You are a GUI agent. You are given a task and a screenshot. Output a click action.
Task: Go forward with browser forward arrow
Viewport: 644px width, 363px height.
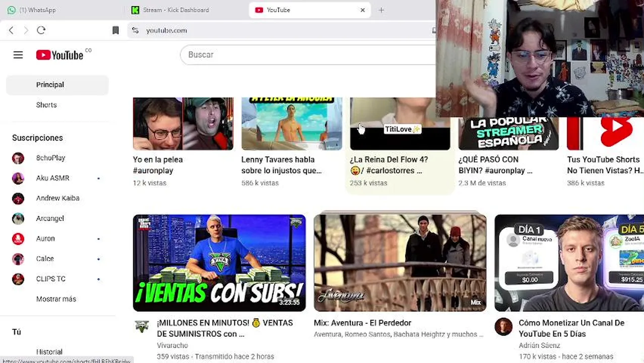pyautogui.click(x=26, y=30)
